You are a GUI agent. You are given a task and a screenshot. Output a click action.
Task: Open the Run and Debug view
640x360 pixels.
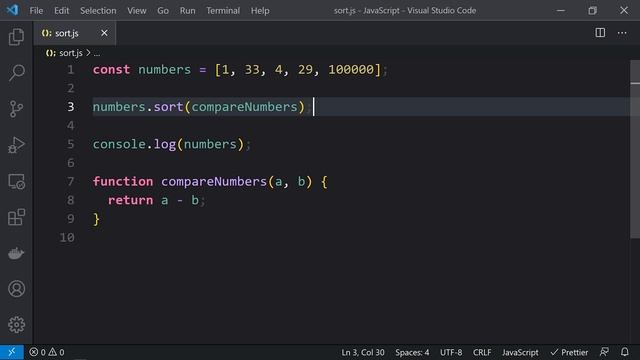[16, 145]
